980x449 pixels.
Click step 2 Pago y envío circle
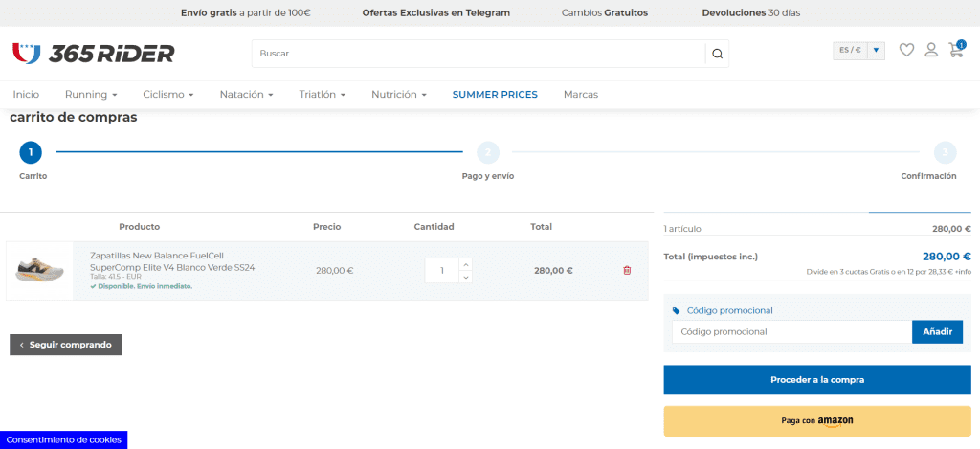pyautogui.click(x=488, y=152)
